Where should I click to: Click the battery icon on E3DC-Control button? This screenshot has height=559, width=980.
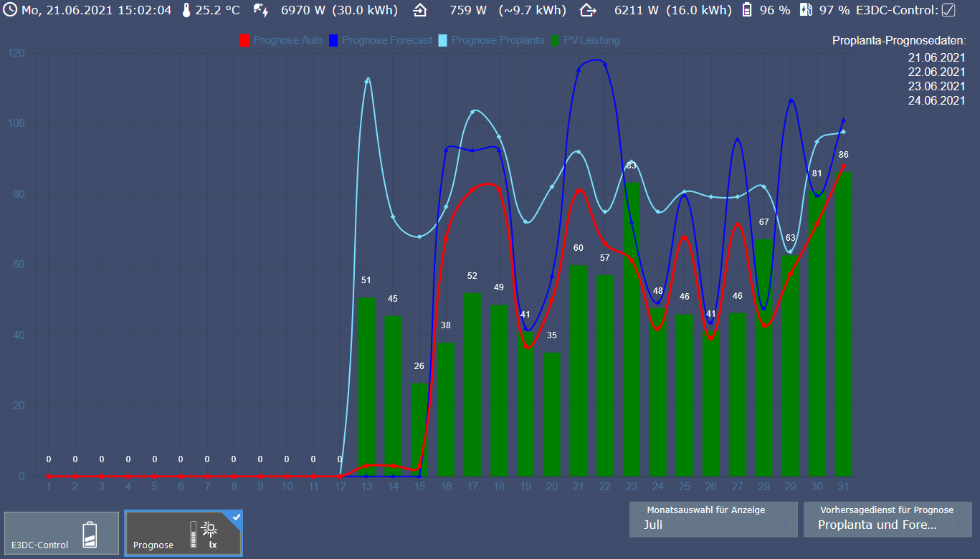(90, 535)
